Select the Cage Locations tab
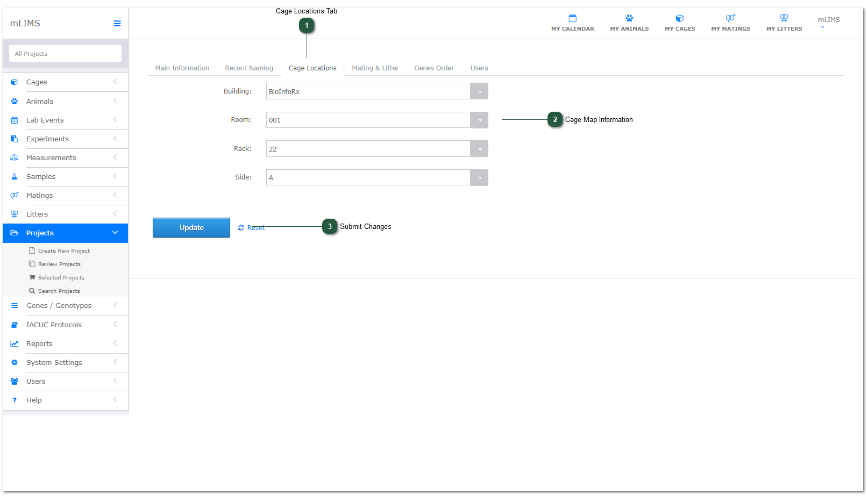The height and width of the screenshot is (496, 868). click(x=312, y=68)
